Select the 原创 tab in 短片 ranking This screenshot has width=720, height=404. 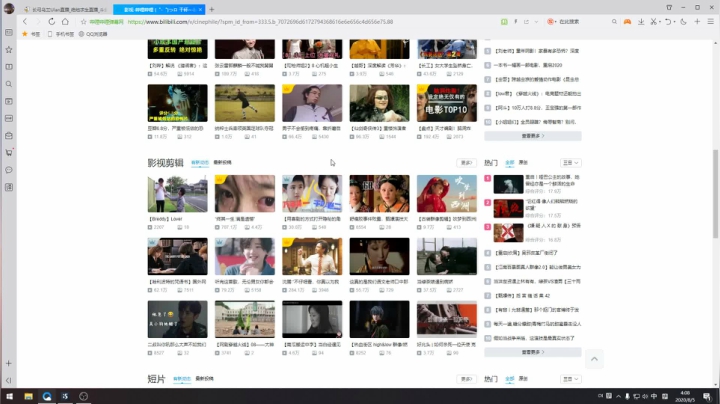tap(523, 379)
